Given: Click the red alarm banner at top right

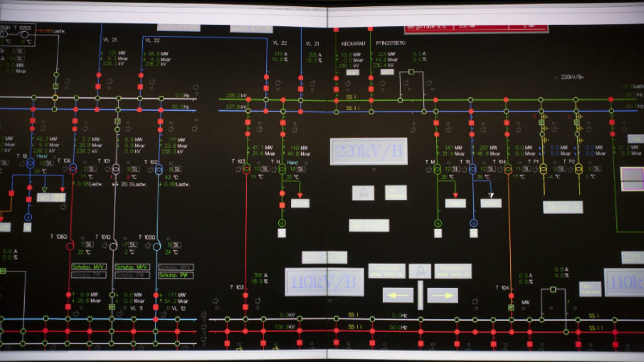Looking at the screenshot, I should point(476,29).
